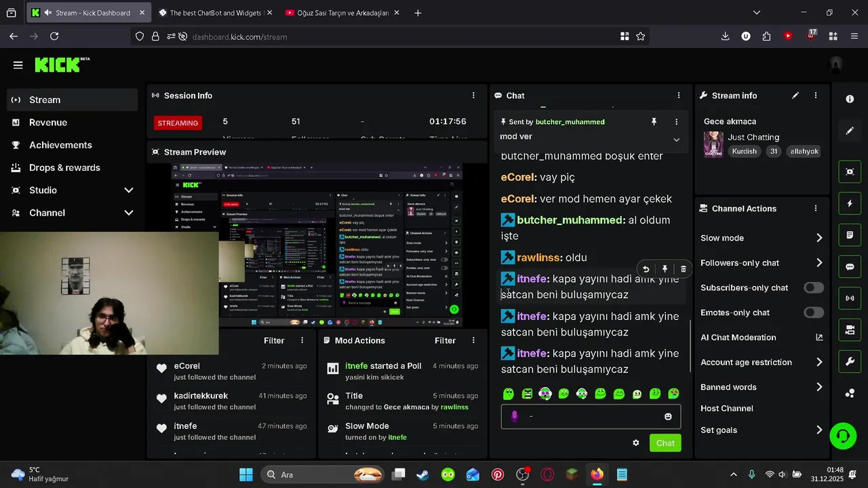Toggle the notes widget icon in sidebar
The height and width of the screenshot is (488, 868).
pyautogui.click(x=850, y=235)
